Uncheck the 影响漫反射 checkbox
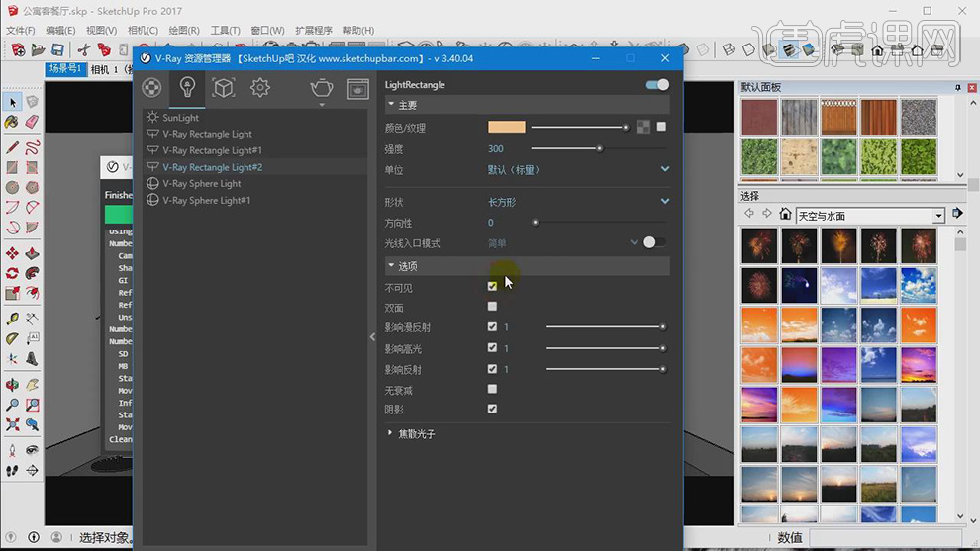The height and width of the screenshot is (551, 980). 493,326
